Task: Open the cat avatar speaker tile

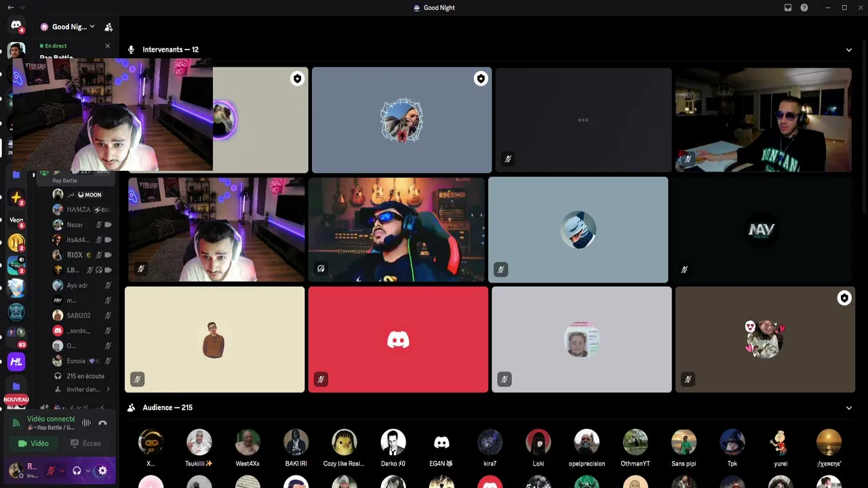Action: pos(765,340)
